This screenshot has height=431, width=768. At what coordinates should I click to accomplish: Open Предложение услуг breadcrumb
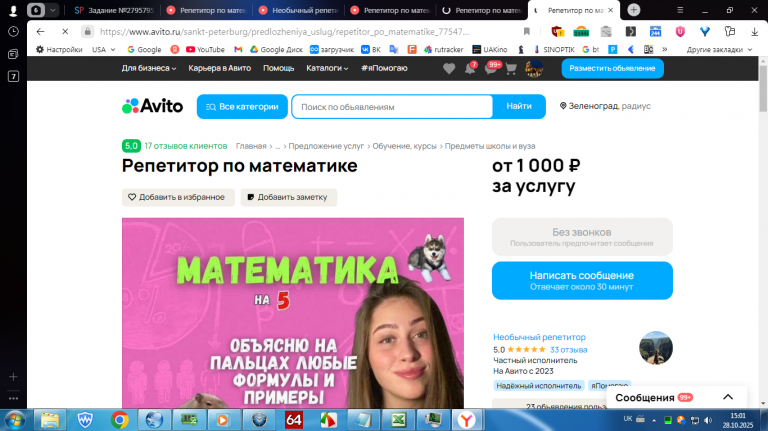click(x=326, y=146)
